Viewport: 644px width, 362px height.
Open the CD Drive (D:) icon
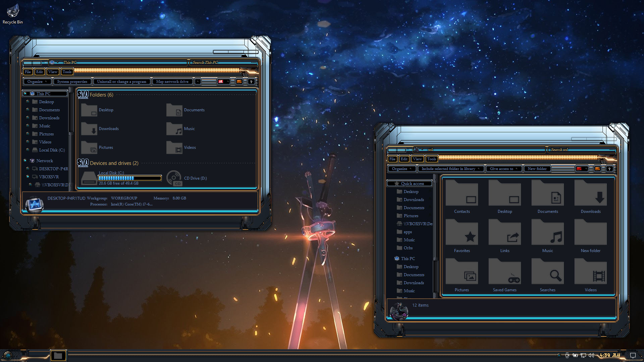(x=174, y=178)
